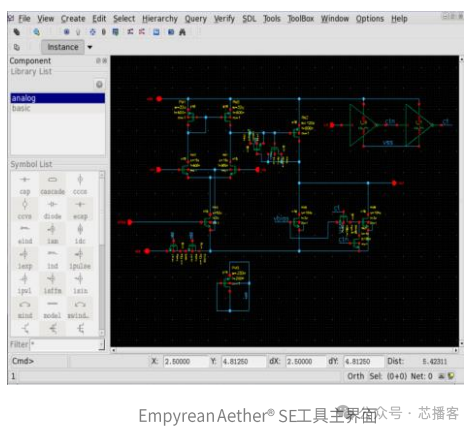Click the red crossed-arrows toolbar icon

pos(142,32)
